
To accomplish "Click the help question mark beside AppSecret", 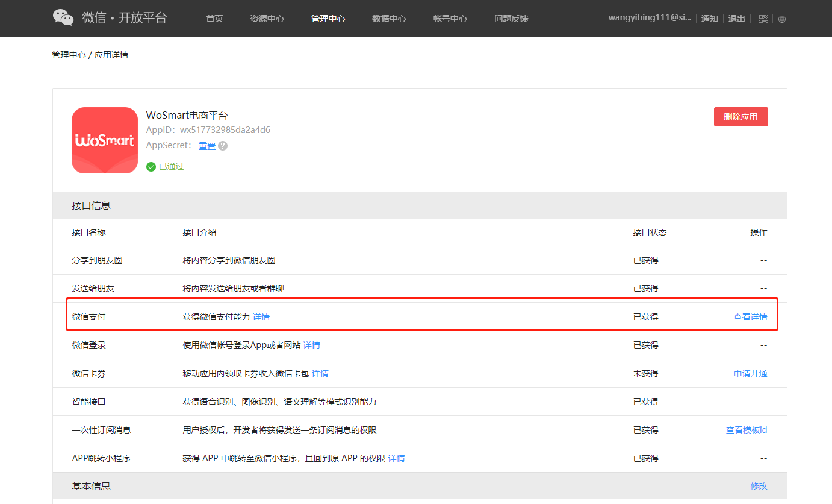I will coord(223,146).
